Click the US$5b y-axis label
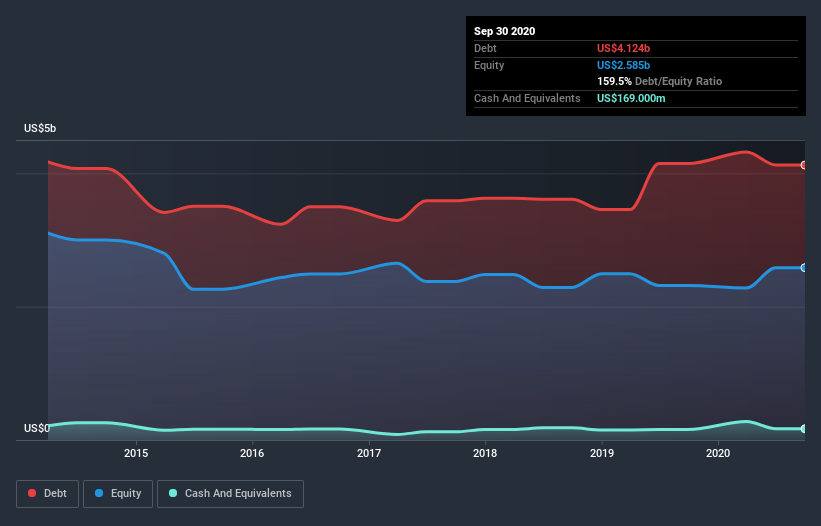This screenshot has width=821, height=526. (x=40, y=128)
